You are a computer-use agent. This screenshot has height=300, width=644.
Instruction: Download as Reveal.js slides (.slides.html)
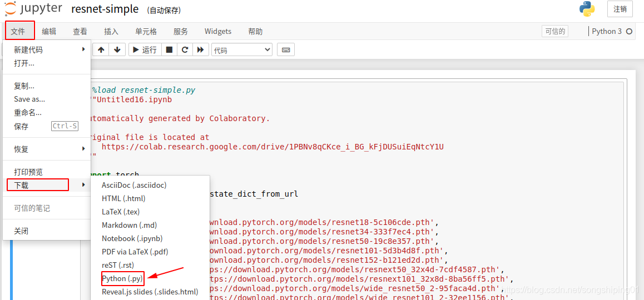coord(150,292)
